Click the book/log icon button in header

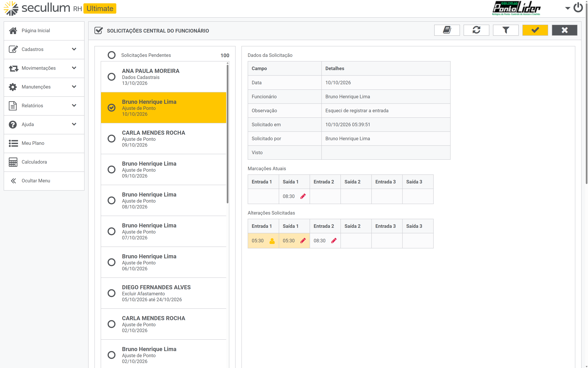447,30
